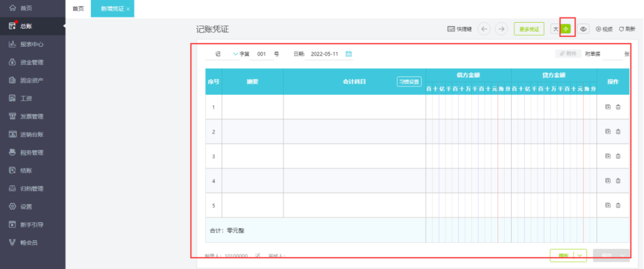
Task: Switch voucher size to 小
Action: point(566,29)
